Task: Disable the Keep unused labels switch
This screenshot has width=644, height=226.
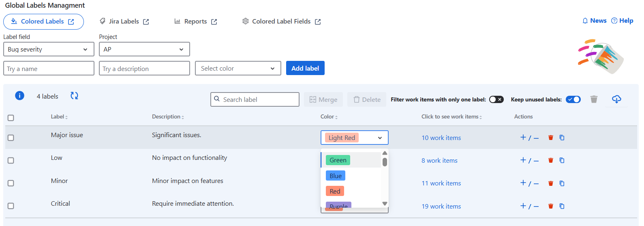Action: tap(573, 99)
